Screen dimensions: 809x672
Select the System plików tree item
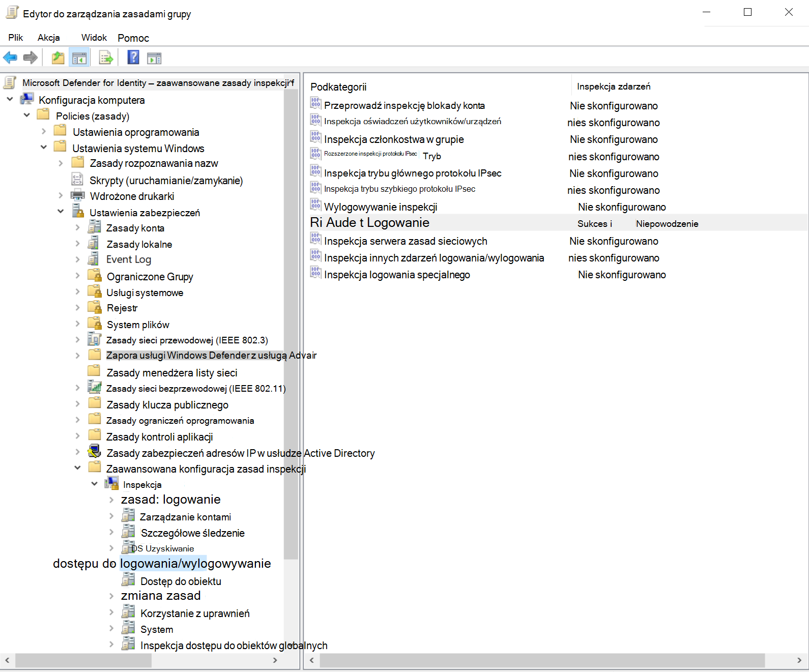(138, 325)
